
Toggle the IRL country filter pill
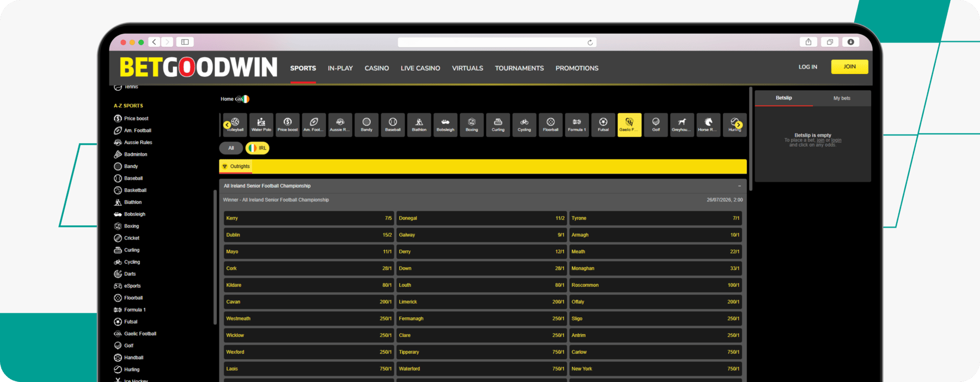pos(258,148)
